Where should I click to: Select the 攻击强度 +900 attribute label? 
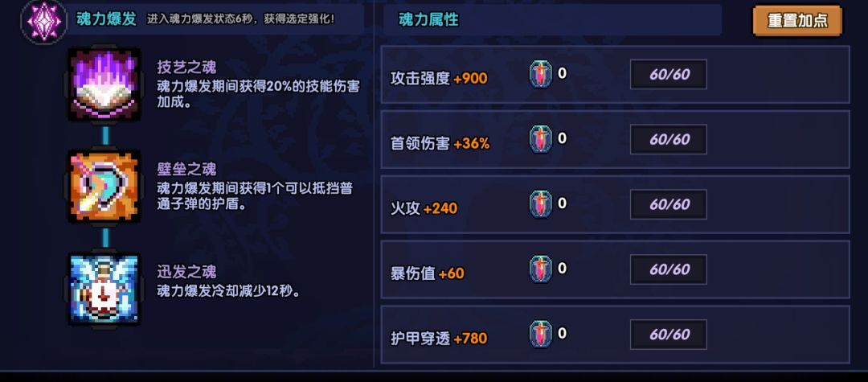pyautogui.click(x=439, y=79)
